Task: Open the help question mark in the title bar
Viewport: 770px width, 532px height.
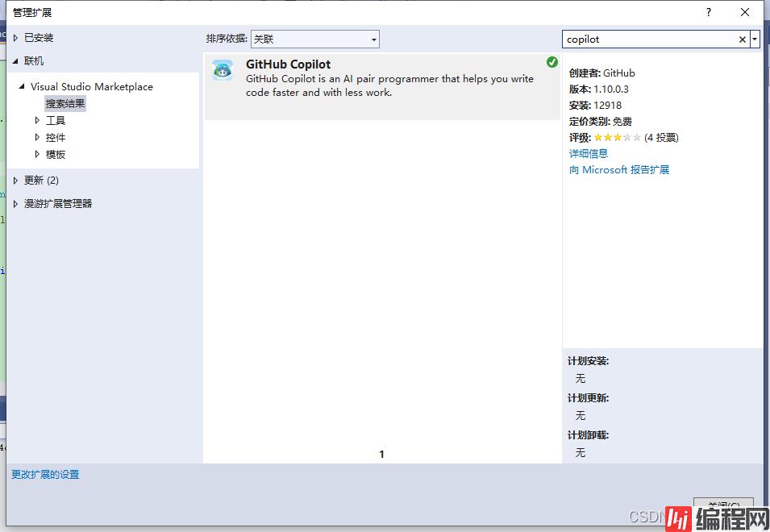Action: (x=708, y=12)
